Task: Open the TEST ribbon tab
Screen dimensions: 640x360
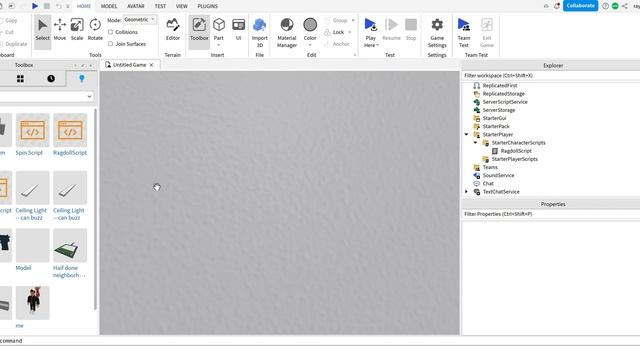Action: click(160, 6)
